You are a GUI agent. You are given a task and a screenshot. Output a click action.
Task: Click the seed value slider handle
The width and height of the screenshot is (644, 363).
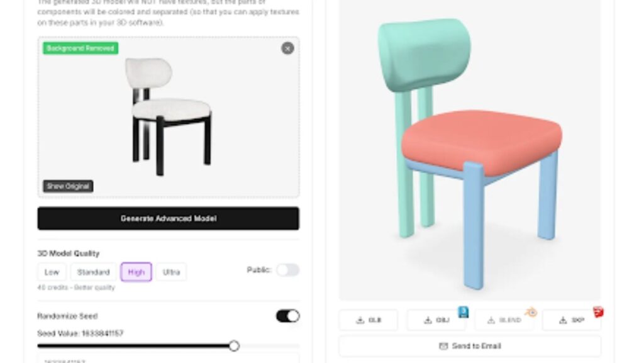click(234, 346)
